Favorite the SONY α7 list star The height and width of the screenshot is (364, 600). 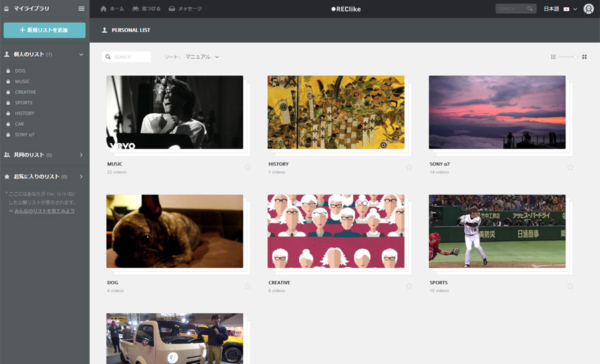tap(570, 167)
